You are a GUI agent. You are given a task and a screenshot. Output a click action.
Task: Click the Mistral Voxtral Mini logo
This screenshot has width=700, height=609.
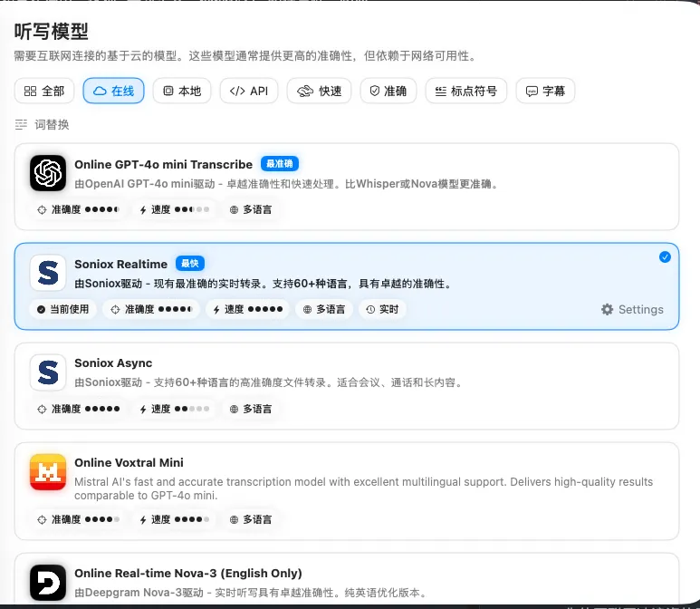(48, 472)
